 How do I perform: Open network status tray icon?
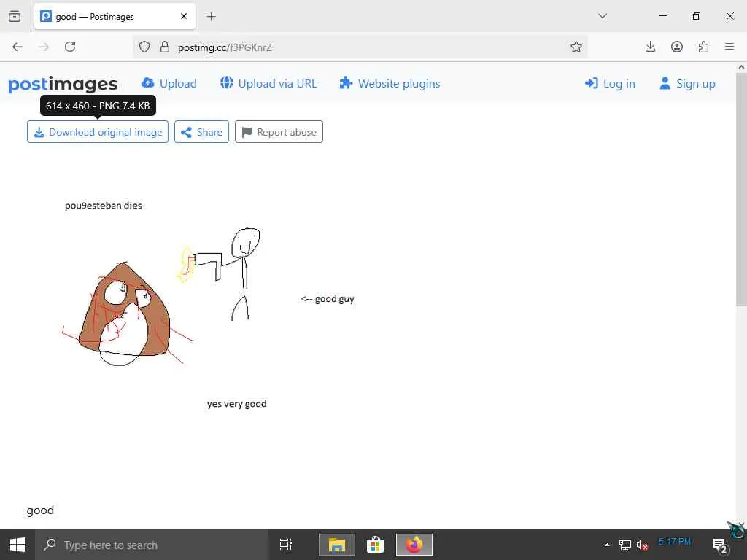coord(624,545)
